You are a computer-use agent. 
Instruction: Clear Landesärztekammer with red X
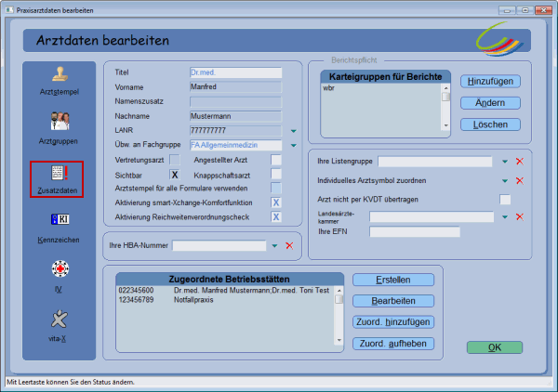click(520, 216)
